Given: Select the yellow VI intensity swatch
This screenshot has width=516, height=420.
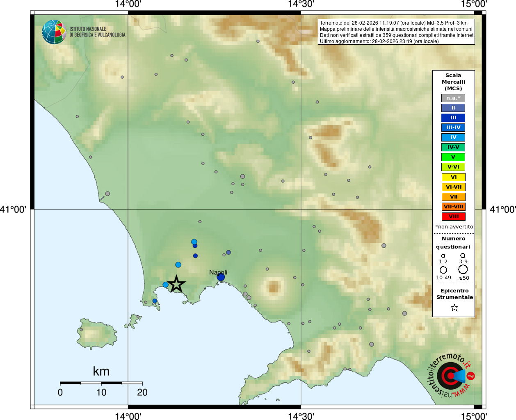Looking at the screenshot, I should [453, 177].
